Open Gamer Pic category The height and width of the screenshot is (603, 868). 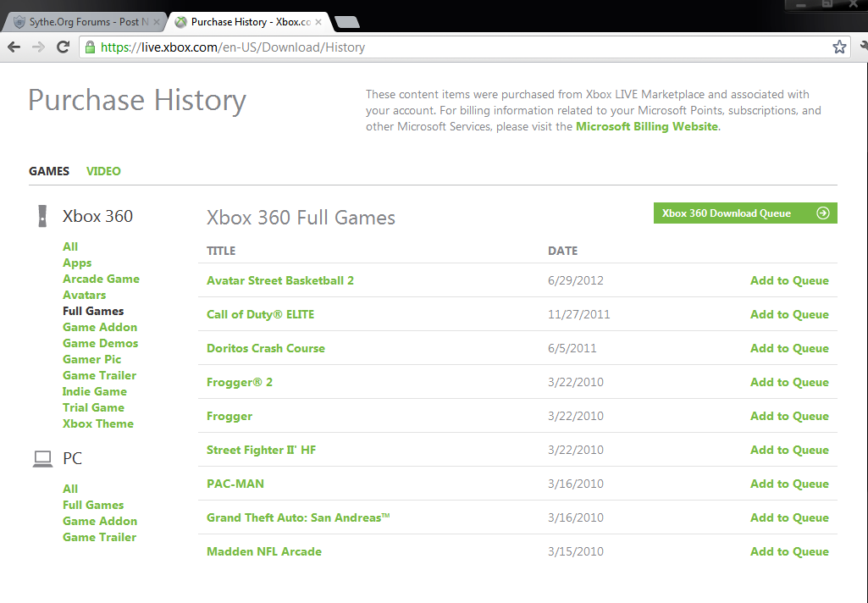tap(91, 359)
